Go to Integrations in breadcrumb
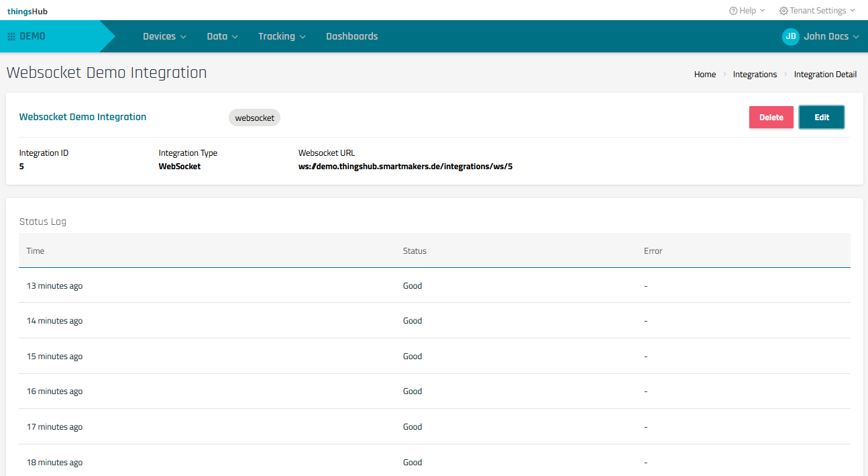 [755, 75]
